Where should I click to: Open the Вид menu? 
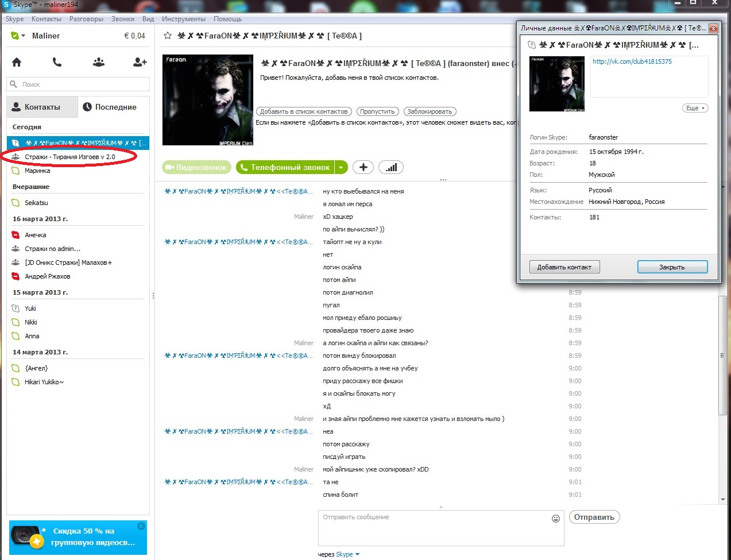148,19
